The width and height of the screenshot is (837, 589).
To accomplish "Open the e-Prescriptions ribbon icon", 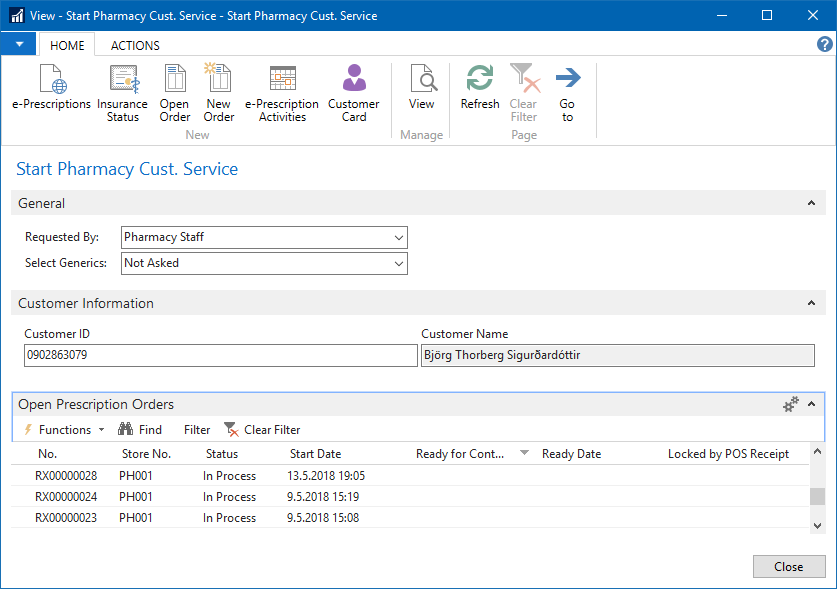I will (x=51, y=79).
